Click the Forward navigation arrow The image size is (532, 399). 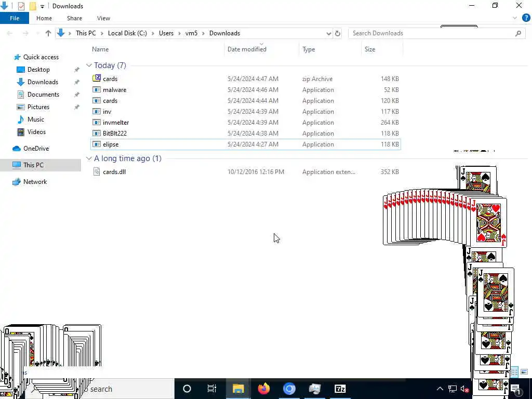(x=25, y=33)
